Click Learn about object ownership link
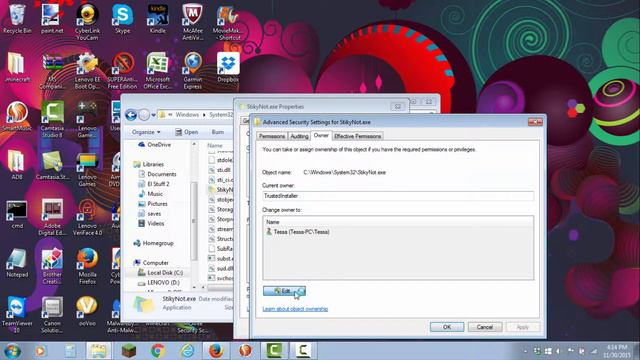Image resolution: width=640 pixels, height=360 pixels. (295, 309)
